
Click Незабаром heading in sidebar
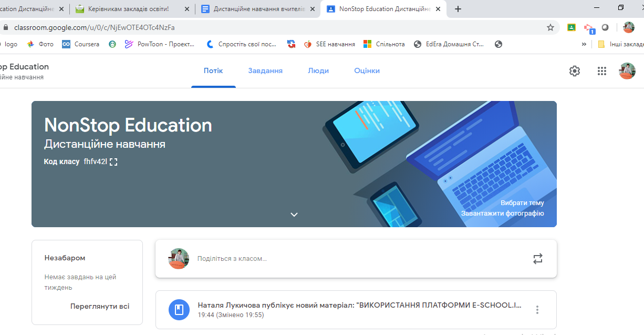click(65, 258)
